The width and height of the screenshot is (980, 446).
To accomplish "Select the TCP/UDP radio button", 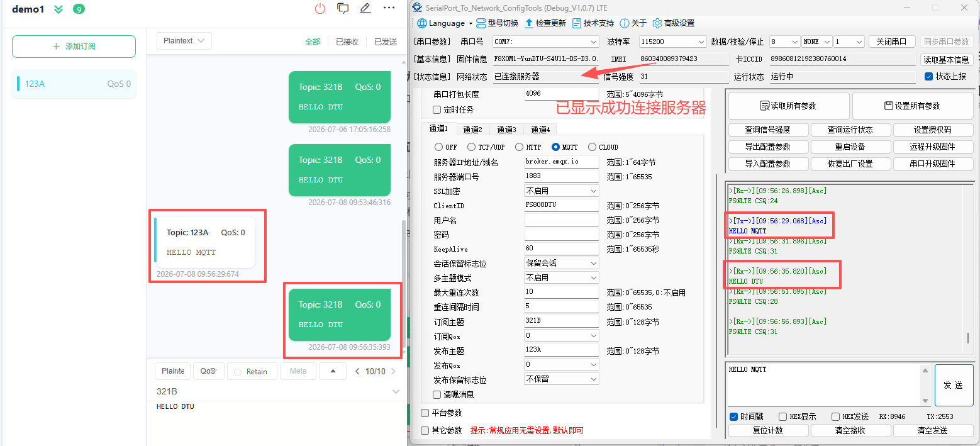I will tap(472, 147).
